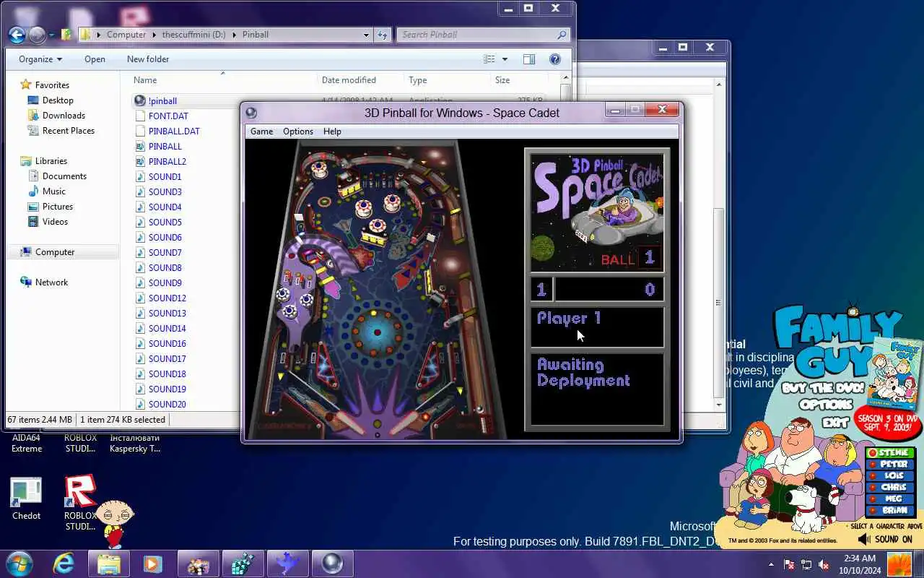
Task: Open Windows Media Player from taskbar
Action: [x=153, y=564]
